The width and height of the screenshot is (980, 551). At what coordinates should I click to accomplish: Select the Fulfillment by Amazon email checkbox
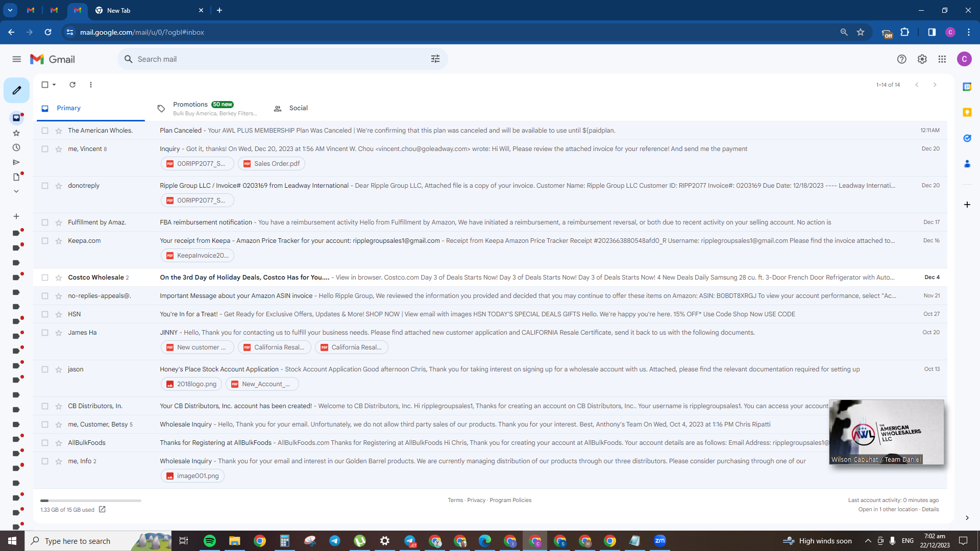coord(45,222)
